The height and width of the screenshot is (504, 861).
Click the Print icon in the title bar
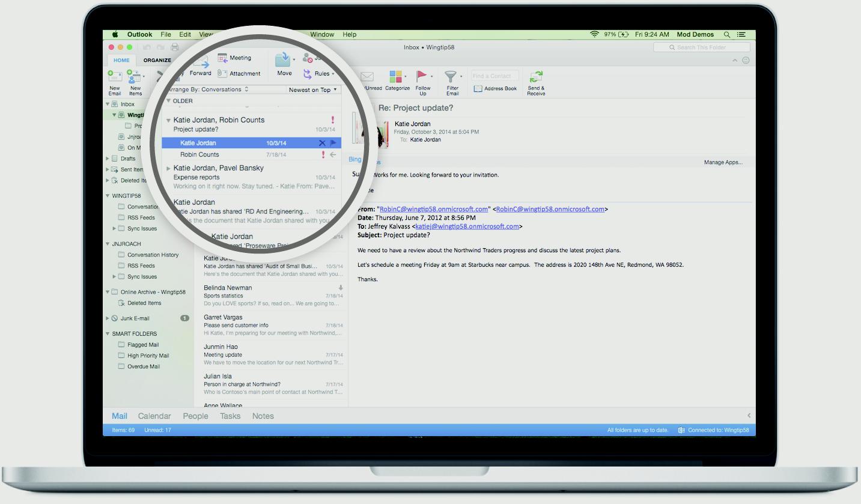[175, 47]
